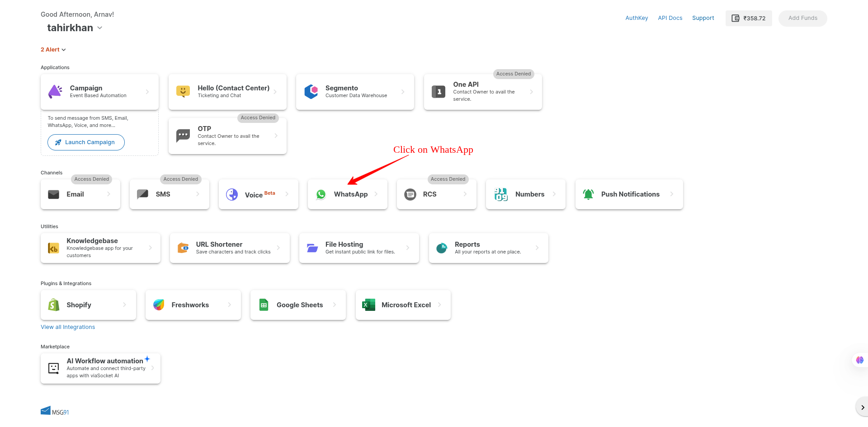The image size is (868, 427).
Task: Click the Shopify bag icon
Action: pyautogui.click(x=54, y=305)
